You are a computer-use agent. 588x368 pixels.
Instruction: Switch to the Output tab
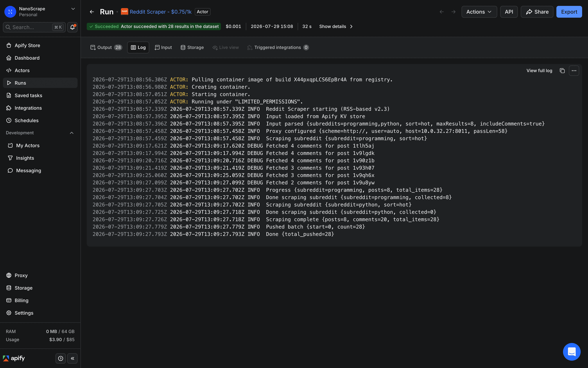[106, 47]
